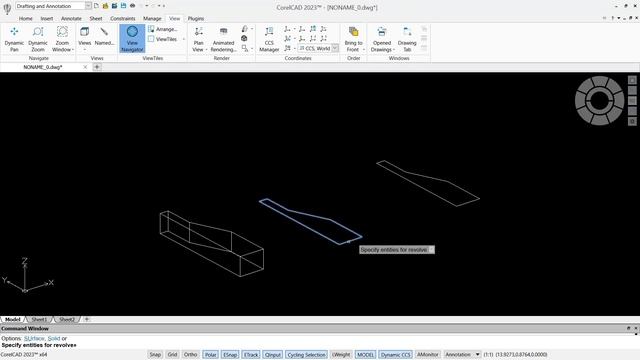Click the Plan View icon
This screenshot has height=360, width=640.
click(x=198, y=32)
